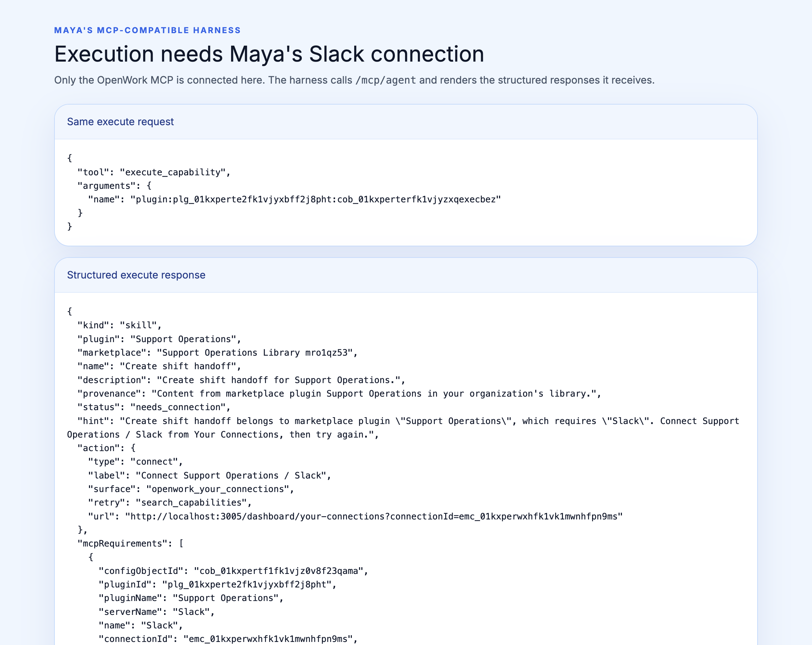Click the "MAYA'S MCP-COMPATIBLE HARNESS" label

[147, 30]
